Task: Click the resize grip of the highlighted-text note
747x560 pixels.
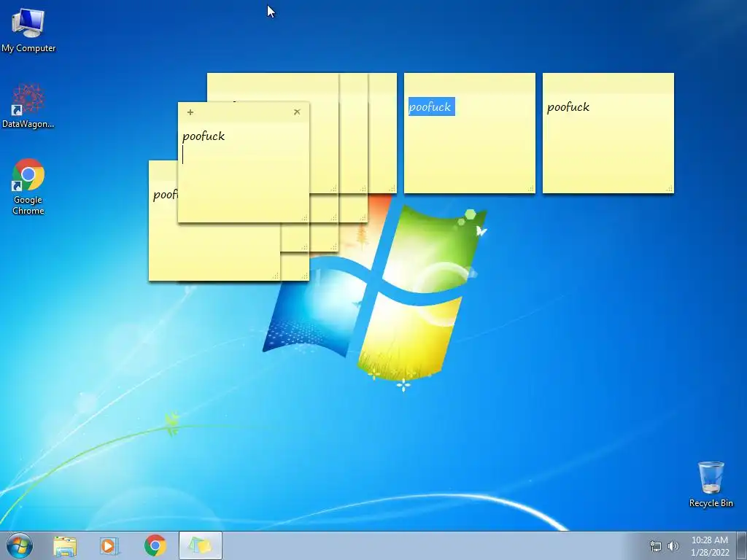Action: [x=530, y=189]
